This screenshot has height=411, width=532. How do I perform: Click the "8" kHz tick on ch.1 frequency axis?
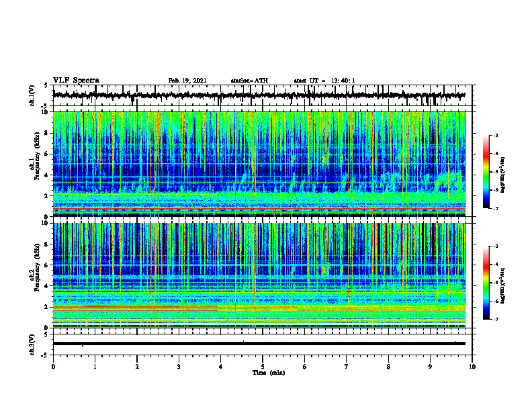pyautogui.click(x=47, y=133)
